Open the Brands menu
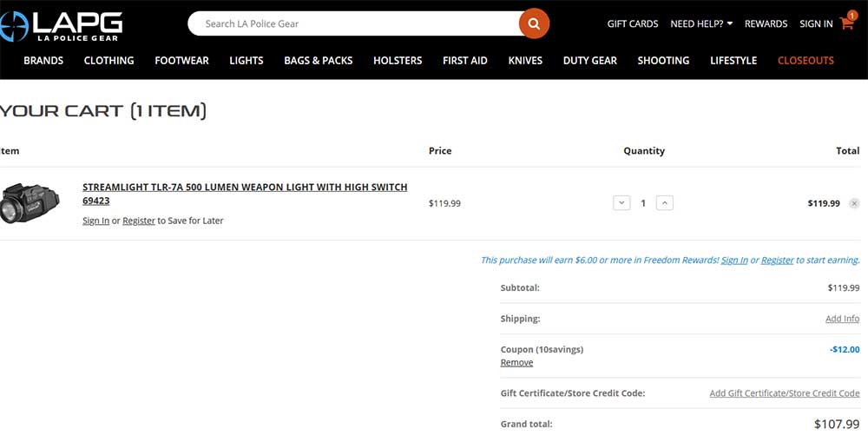 click(x=43, y=61)
